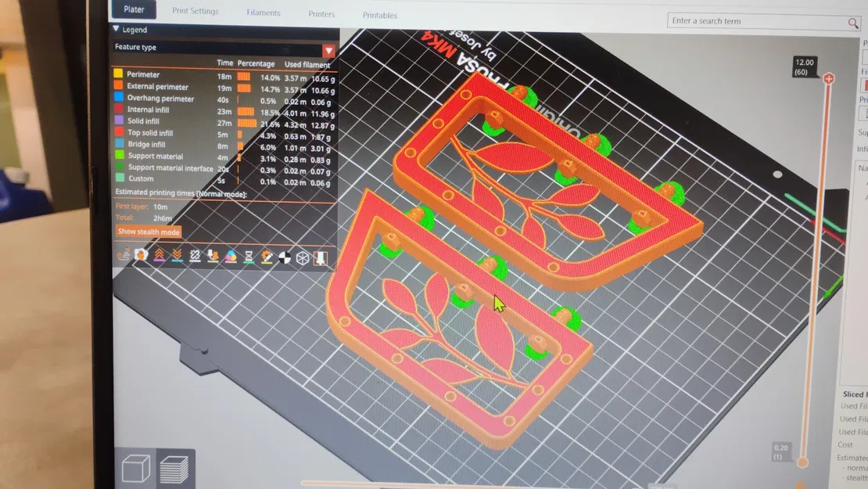Toggle Deretractions visibility icon (down arrows)
Image resolution: width=868 pixels, height=489 pixels.
[x=178, y=255]
